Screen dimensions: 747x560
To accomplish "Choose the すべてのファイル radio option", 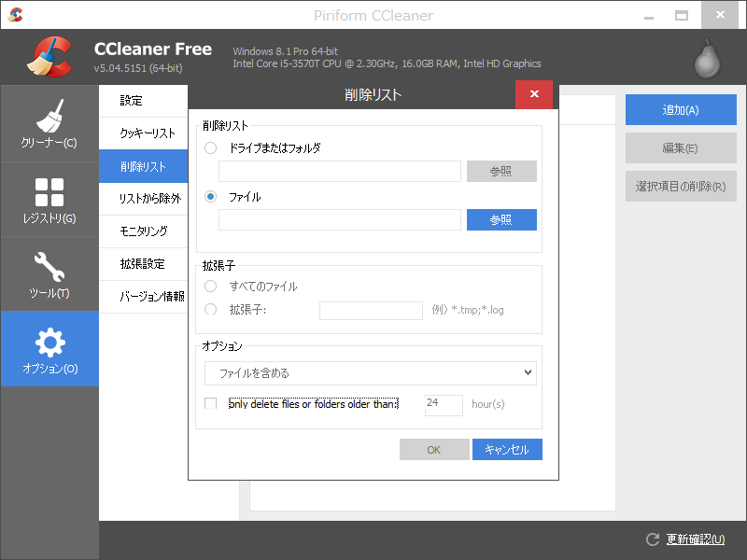I will click(x=211, y=287).
